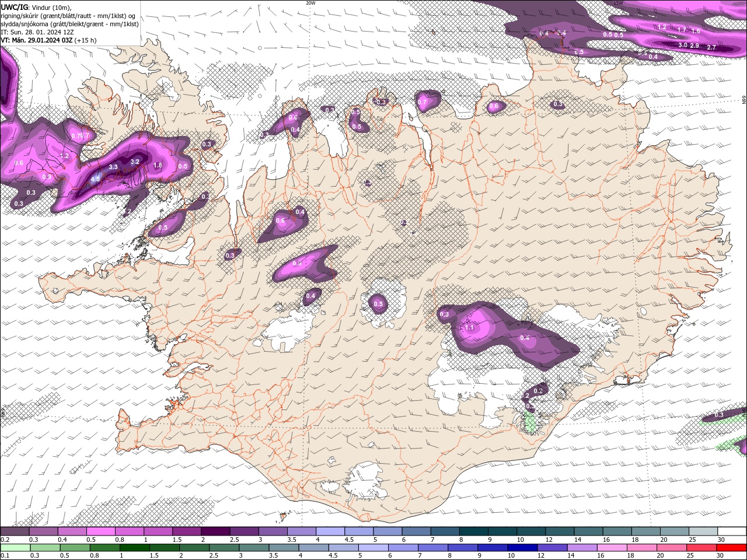
Task: Click snow legend dark purple swatch at 2
Action: [215, 531]
